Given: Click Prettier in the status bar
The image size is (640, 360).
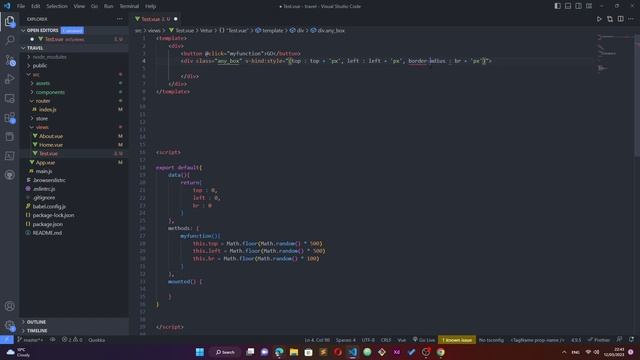Looking at the screenshot, I should coord(599,340).
